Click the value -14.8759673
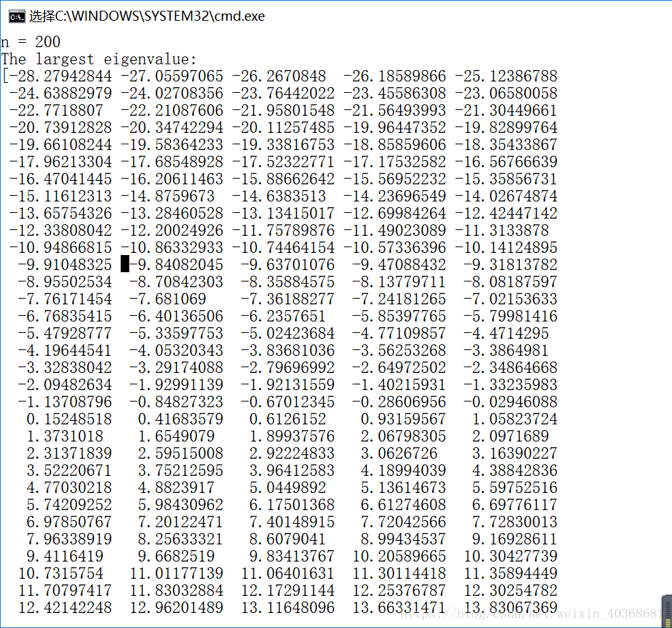 click(x=168, y=196)
